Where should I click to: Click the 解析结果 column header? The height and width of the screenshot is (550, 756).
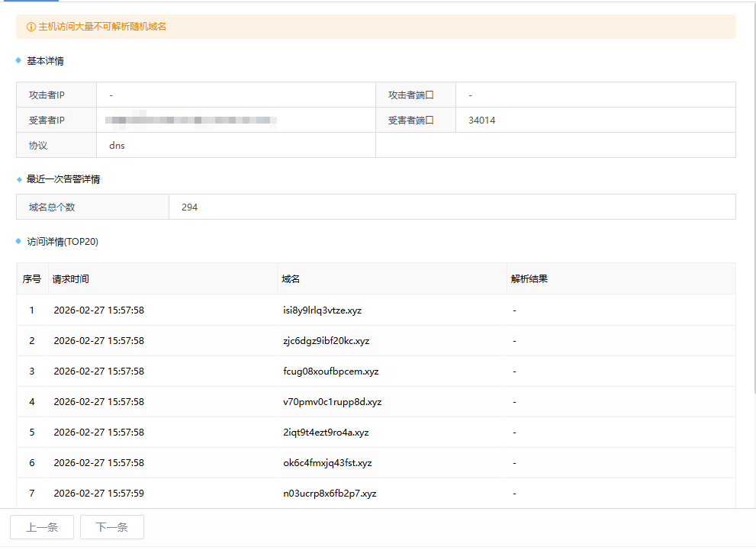click(529, 279)
